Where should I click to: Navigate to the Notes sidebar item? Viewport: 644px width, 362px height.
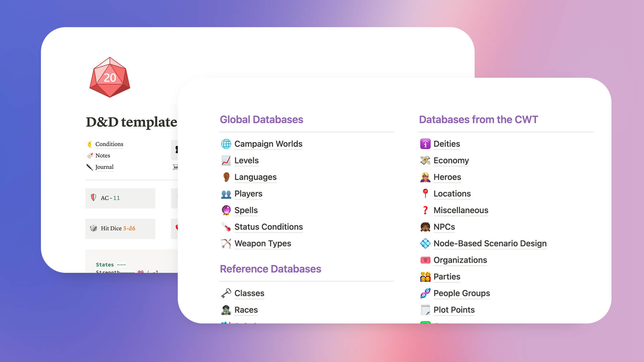(x=103, y=155)
